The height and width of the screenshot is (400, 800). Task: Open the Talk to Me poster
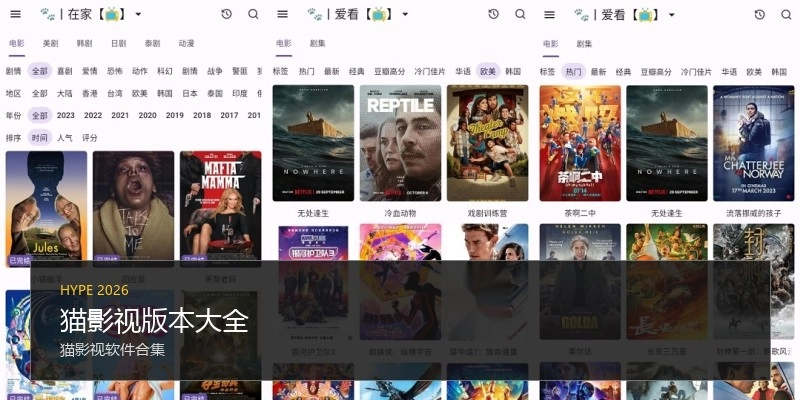(134, 209)
